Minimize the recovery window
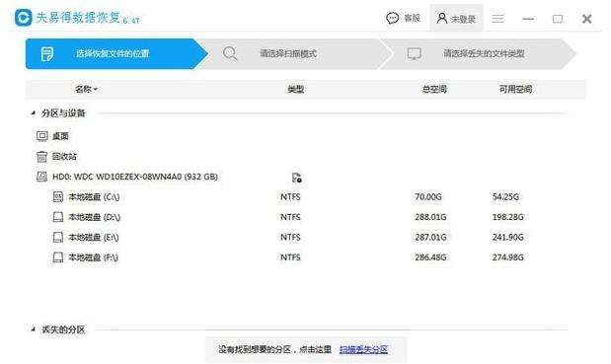 point(528,19)
